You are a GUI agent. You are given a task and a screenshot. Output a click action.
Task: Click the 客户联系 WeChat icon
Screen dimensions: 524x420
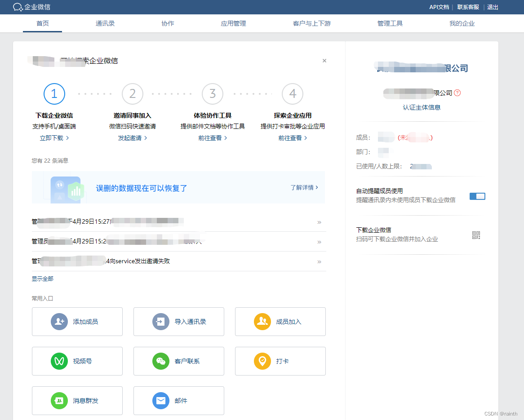(x=161, y=361)
